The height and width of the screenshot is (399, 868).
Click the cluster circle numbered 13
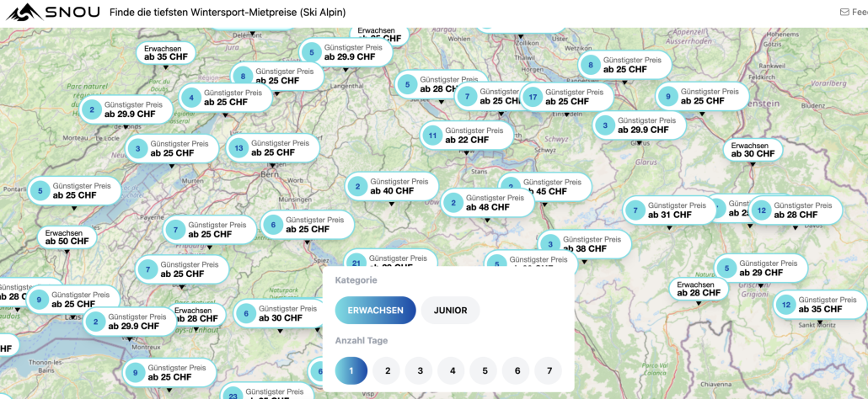click(x=238, y=148)
